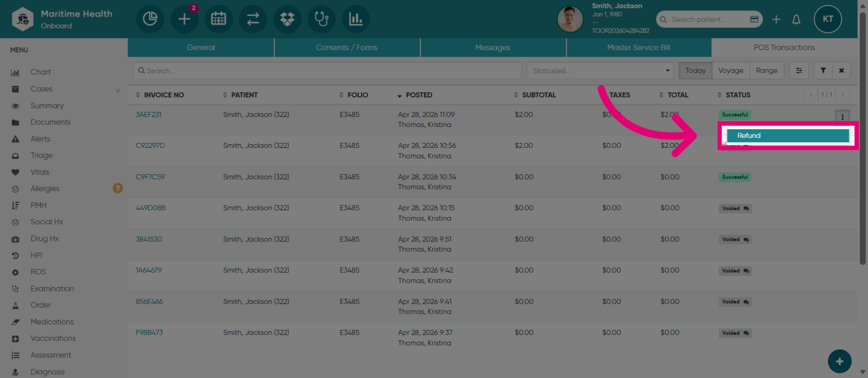The width and height of the screenshot is (868, 378).
Task: Select the Voyage filter button
Action: (x=731, y=71)
